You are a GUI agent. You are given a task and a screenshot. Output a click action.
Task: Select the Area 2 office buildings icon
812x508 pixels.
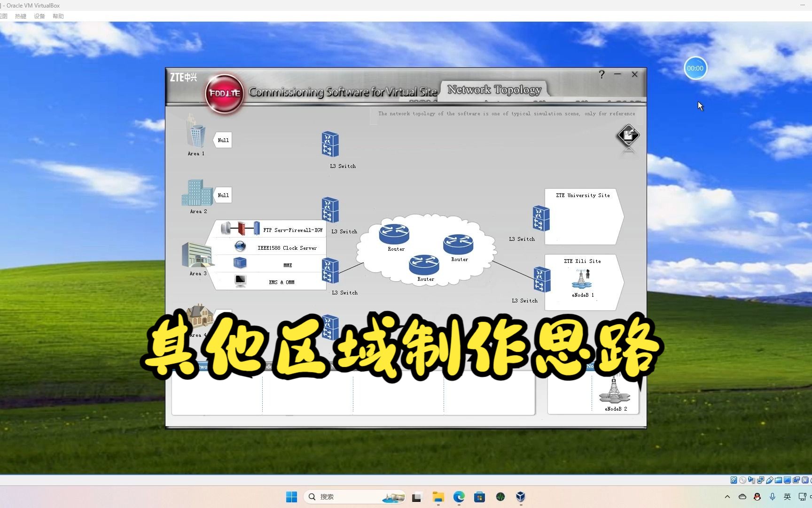tap(197, 193)
